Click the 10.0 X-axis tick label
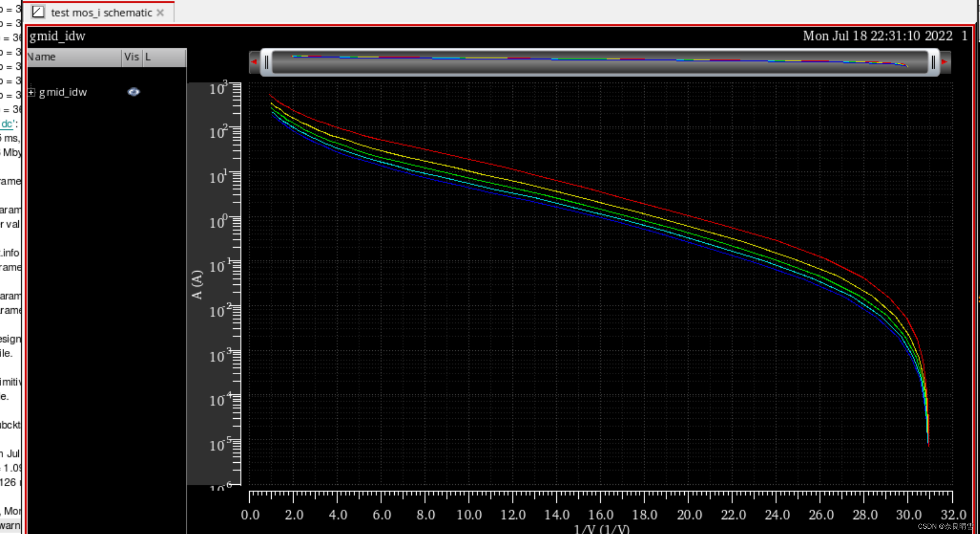 tap(469, 515)
